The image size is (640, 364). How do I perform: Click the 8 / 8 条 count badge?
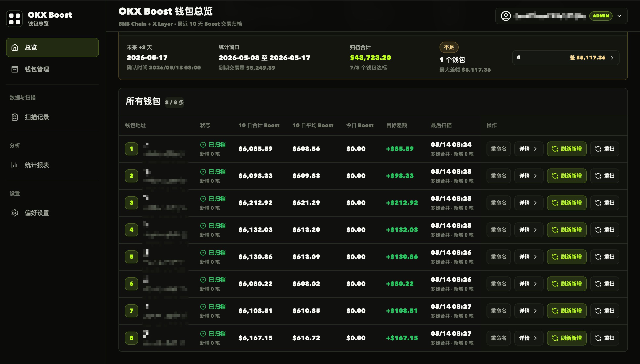[x=174, y=102]
